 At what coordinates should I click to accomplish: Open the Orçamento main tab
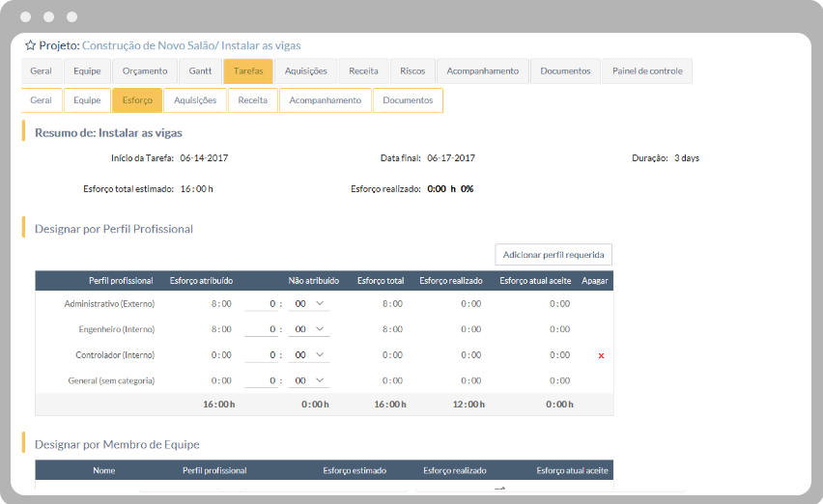(145, 71)
